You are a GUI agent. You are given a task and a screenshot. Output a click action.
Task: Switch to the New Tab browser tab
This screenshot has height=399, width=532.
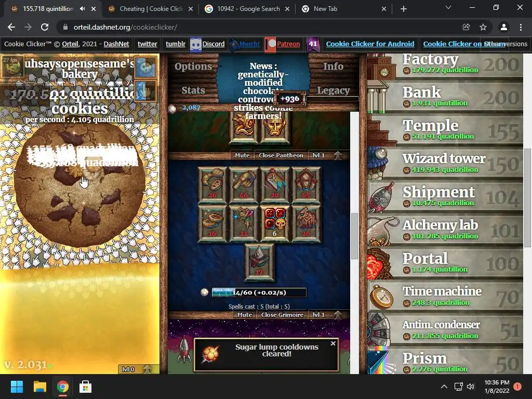[x=343, y=9]
